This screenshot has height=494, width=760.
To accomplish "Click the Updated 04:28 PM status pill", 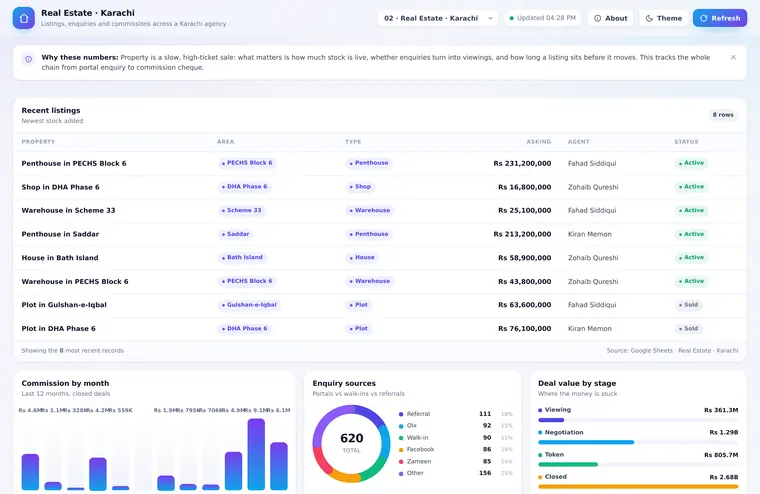I will point(542,18).
